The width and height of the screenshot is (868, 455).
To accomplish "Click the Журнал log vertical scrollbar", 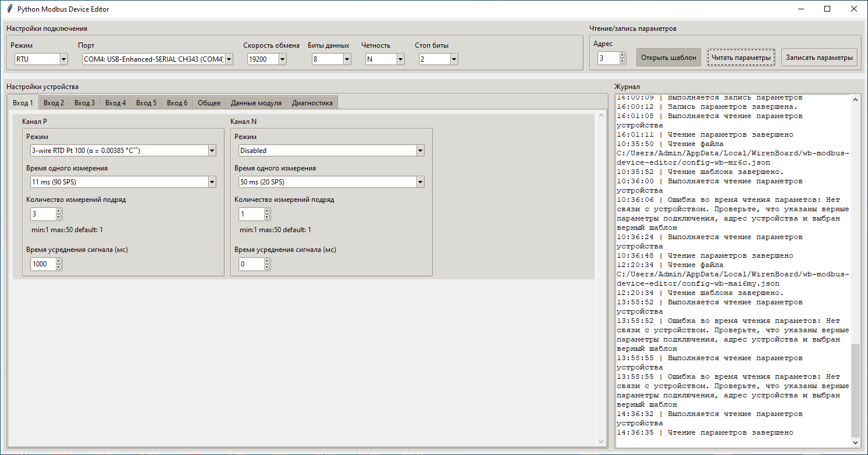I will click(x=855, y=390).
